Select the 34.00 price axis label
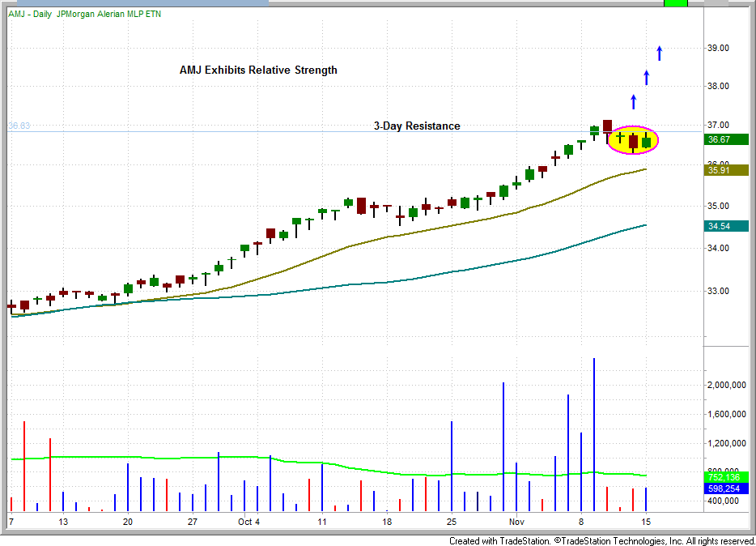 pyautogui.click(x=719, y=248)
